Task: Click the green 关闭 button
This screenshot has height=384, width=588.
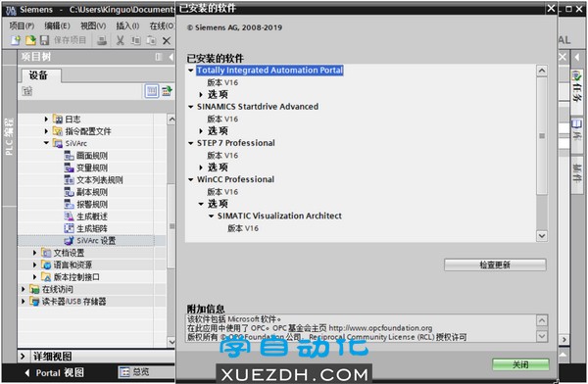Action: tap(520, 364)
